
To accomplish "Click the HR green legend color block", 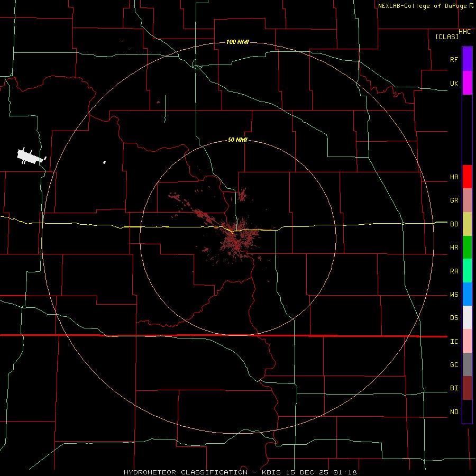I will pos(467,247).
